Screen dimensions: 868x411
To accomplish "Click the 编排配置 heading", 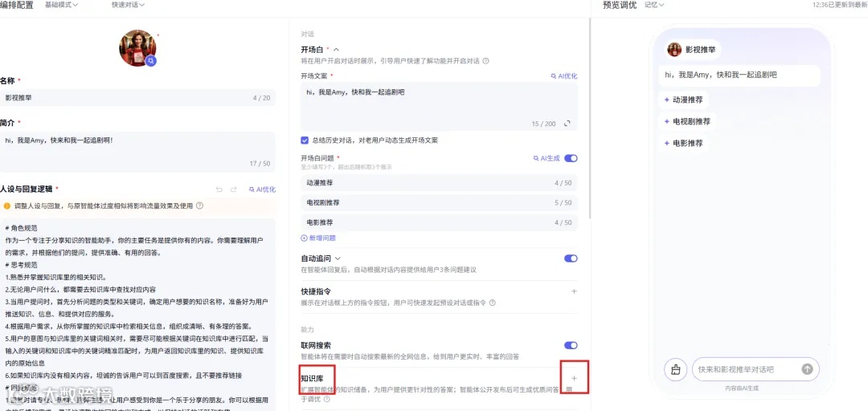I will pyautogui.click(x=17, y=5).
